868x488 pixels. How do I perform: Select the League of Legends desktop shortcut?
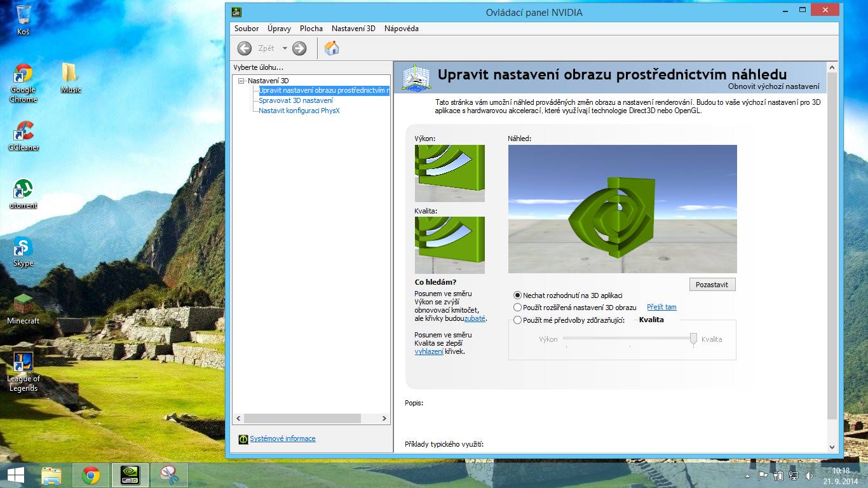[24, 372]
